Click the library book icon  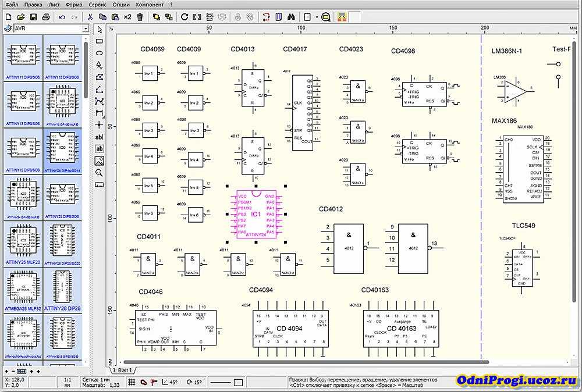[8, 28]
